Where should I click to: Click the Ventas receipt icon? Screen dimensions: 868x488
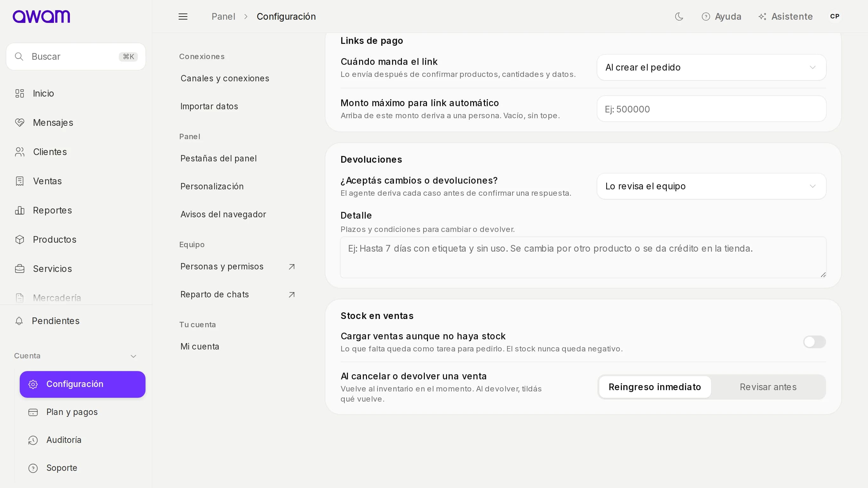pos(20,181)
